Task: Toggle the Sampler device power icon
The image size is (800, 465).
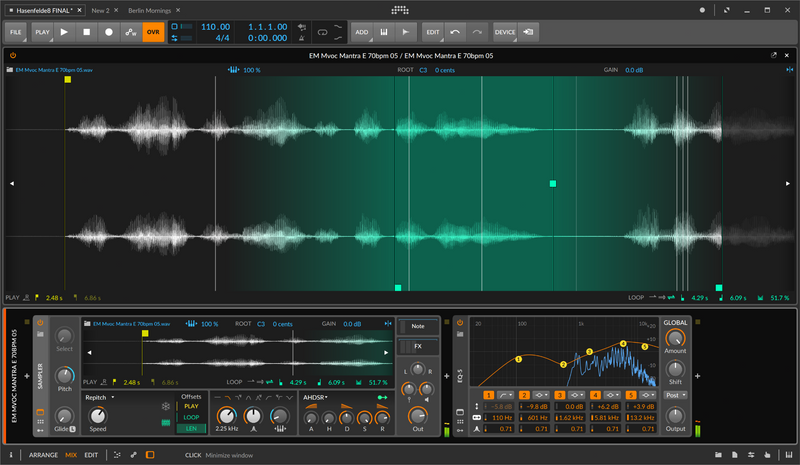Action: click(40, 323)
